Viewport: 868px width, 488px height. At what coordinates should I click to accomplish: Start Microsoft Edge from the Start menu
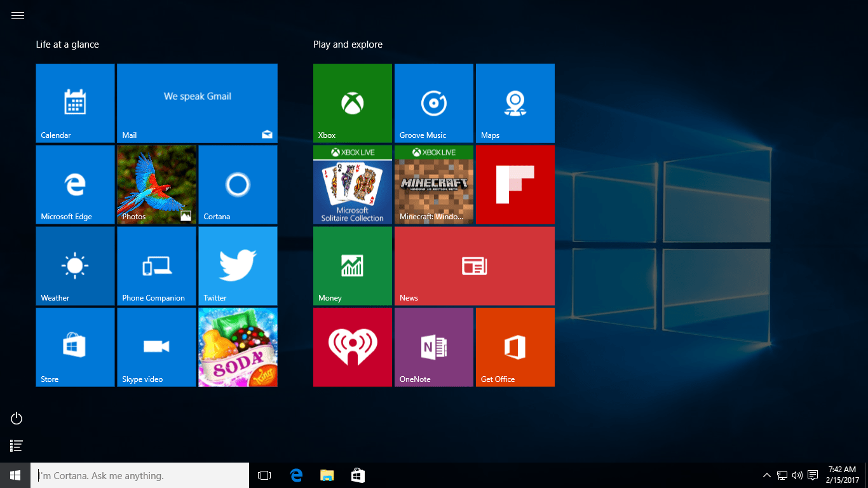click(75, 184)
